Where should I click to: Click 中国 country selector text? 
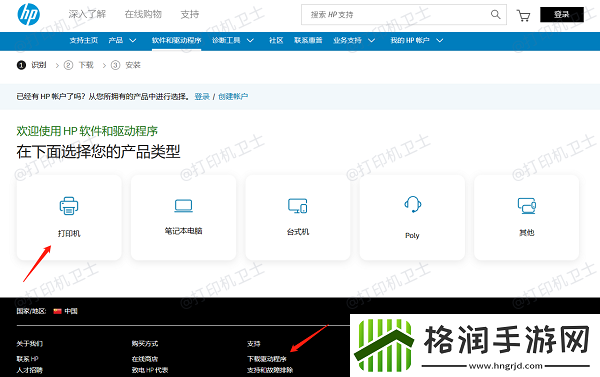(71, 311)
